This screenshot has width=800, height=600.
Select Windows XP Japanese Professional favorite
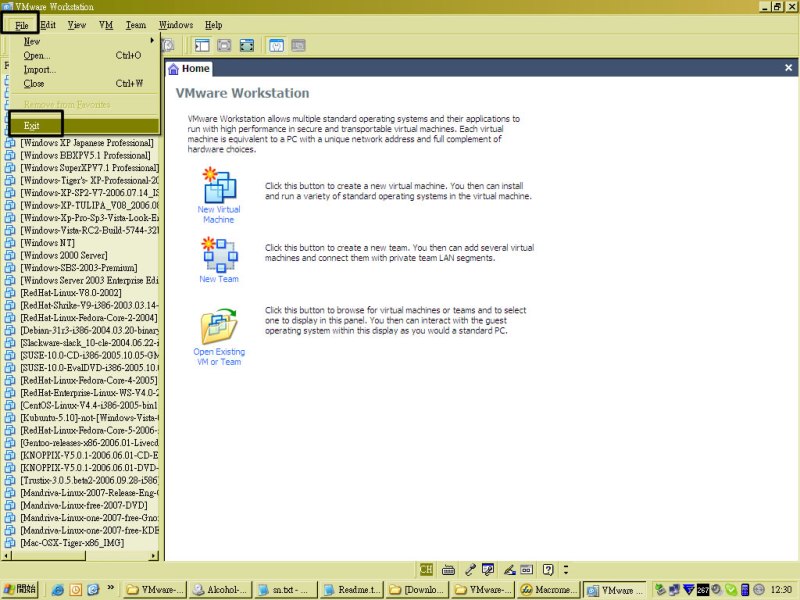click(x=87, y=143)
